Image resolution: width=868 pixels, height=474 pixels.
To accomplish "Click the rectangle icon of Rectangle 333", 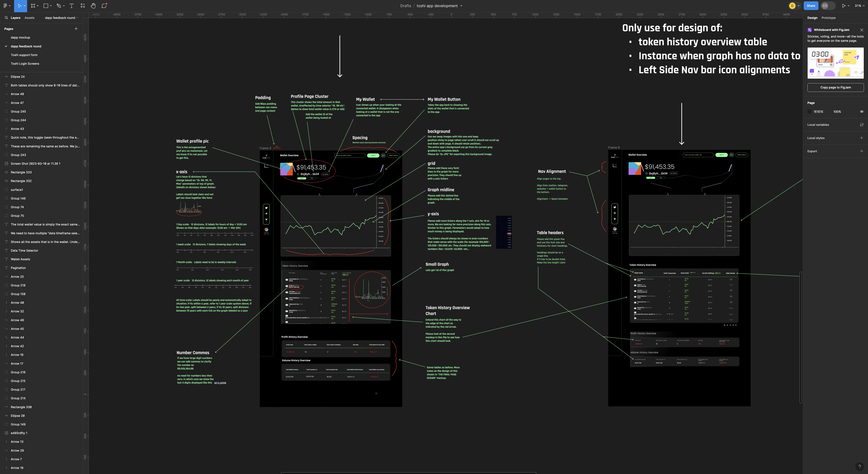I will 6,172.
